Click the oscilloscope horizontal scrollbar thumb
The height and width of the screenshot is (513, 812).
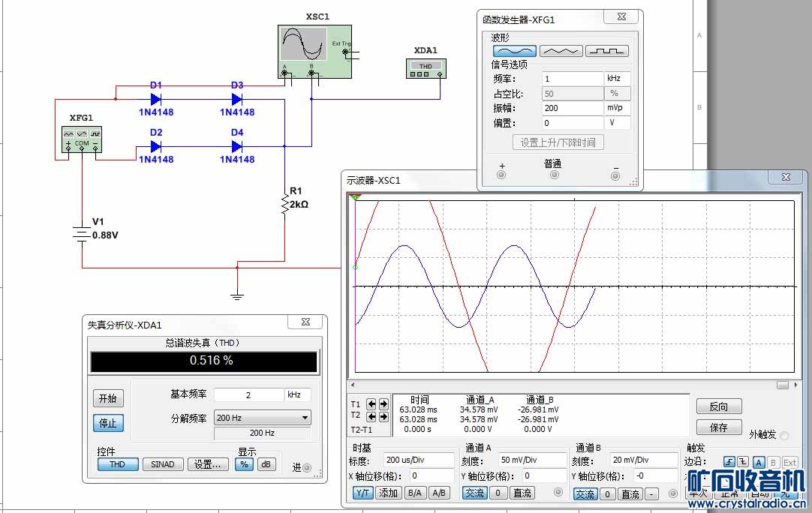(x=783, y=384)
